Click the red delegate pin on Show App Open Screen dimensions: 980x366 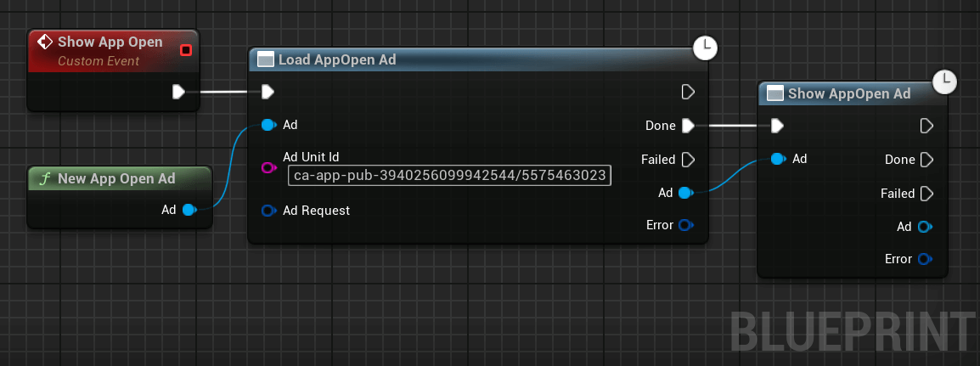(186, 50)
